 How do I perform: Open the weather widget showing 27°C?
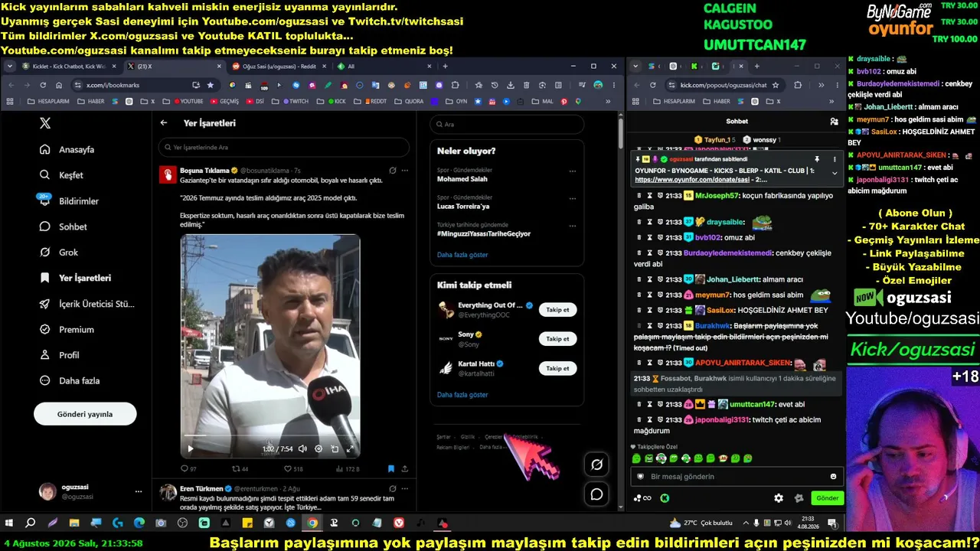701,523
